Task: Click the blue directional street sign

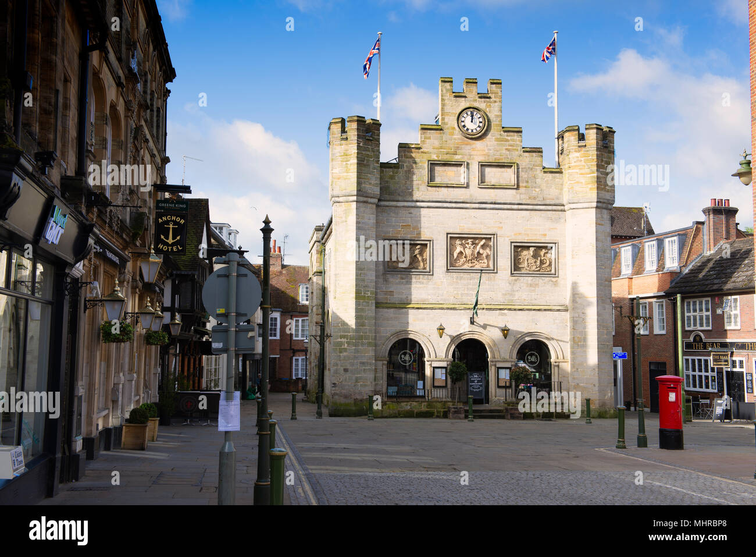Action: click(x=619, y=354)
